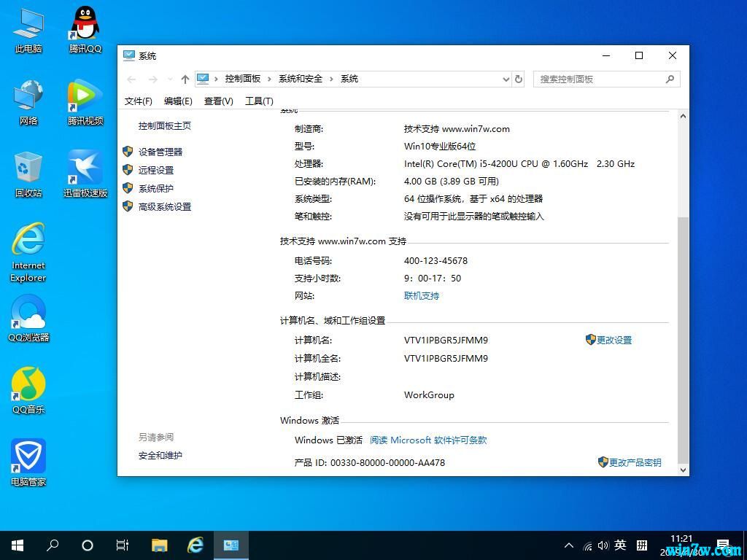
Task: Open the 文件(F) menu
Action: tap(139, 101)
